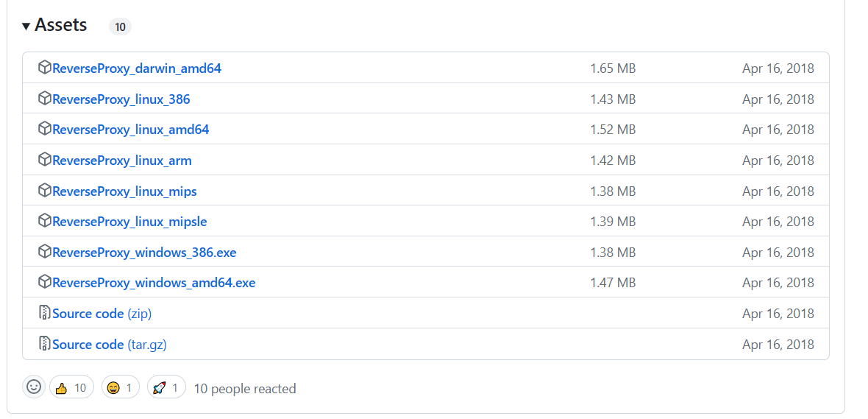Toggle the rocket reaction

(166, 387)
